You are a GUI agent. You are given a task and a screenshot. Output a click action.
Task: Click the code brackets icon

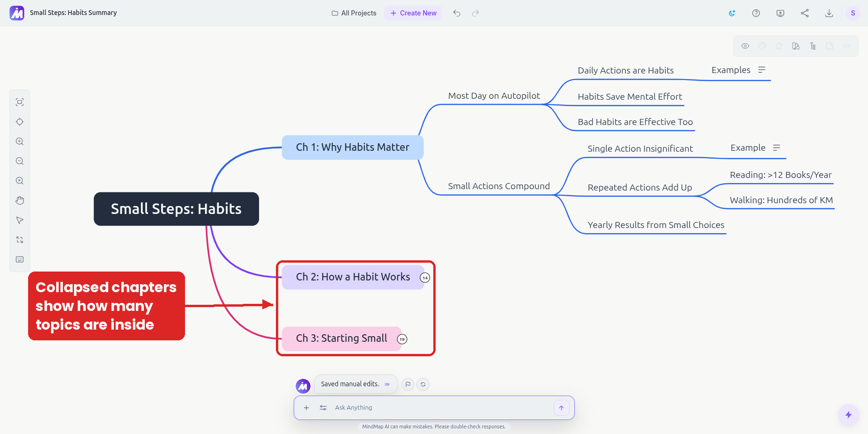tap(846, 46)
